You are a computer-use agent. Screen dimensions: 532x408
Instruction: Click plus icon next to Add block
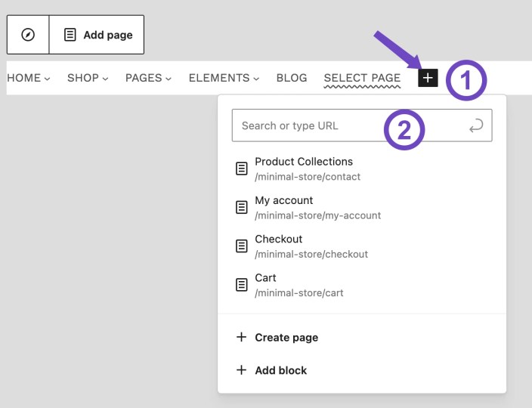(241, 370)
